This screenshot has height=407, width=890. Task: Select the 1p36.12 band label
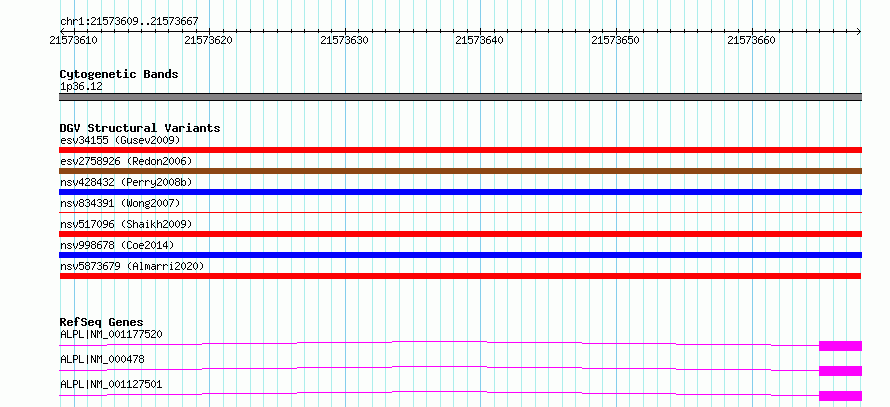[x=81, y=87]
